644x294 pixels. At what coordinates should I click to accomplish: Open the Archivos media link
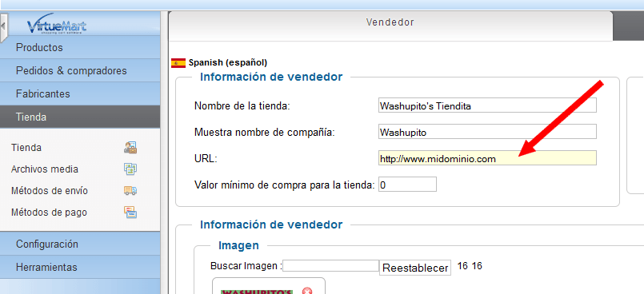(x=45, y=169)
